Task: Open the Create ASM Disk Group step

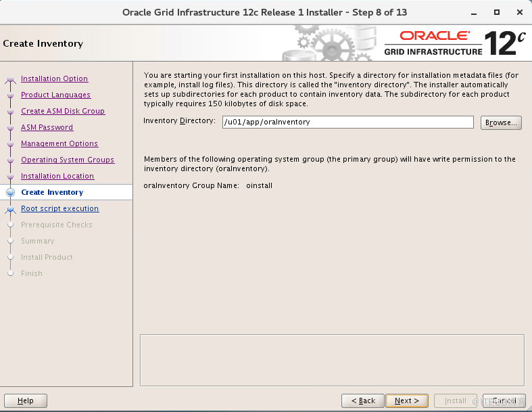Action: [x=63, y=111]
